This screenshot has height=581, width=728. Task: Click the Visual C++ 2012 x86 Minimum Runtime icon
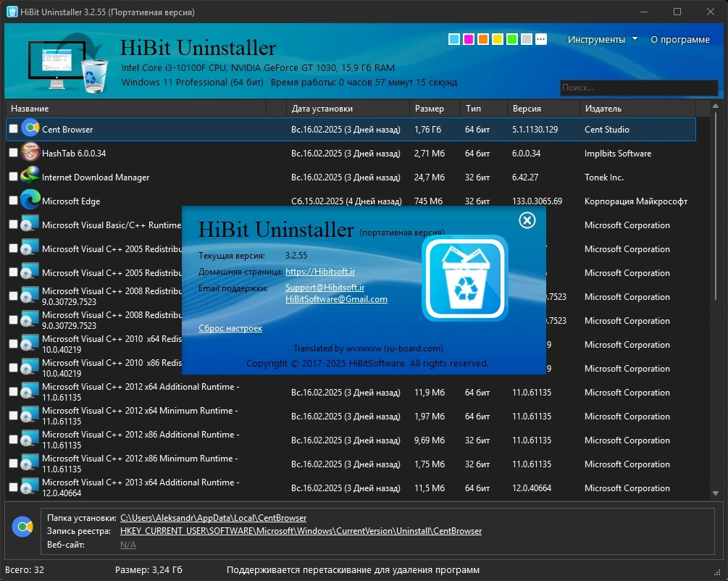[30, 464]
